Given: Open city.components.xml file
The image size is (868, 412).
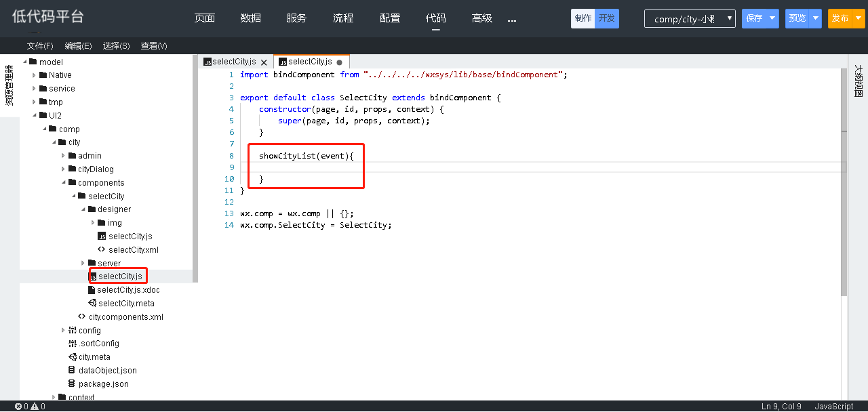Looking at the screenshot, I should (x=125, y=316).
